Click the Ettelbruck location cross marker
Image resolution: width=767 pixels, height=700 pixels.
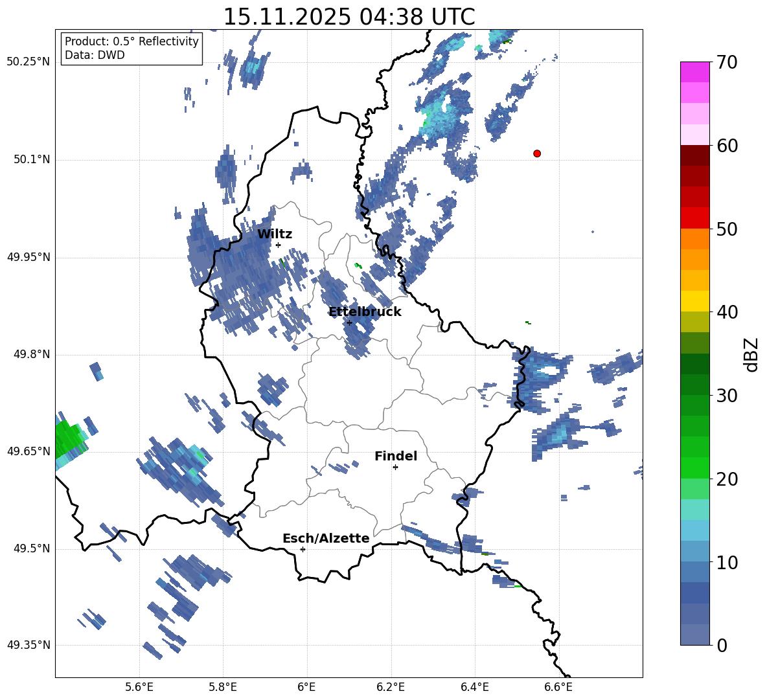349,322
